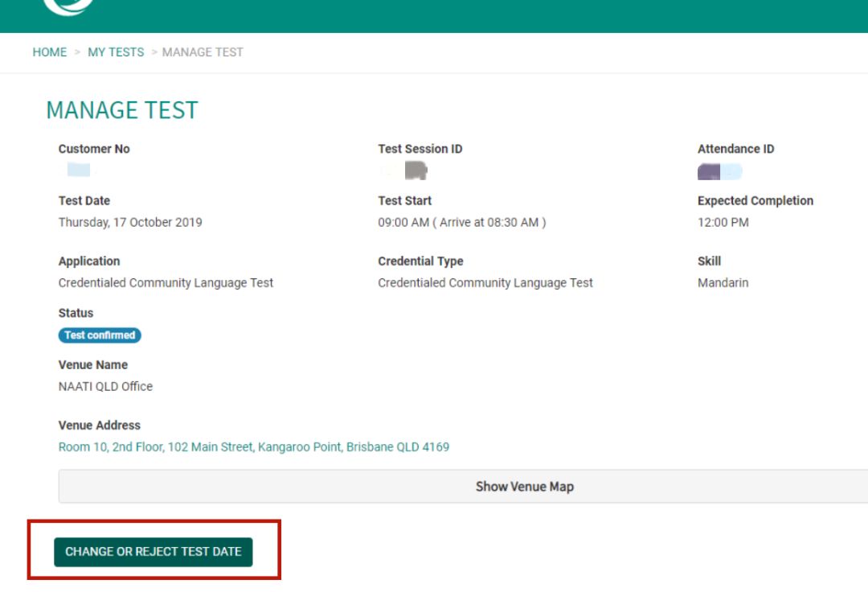Click the Test Start label
868x592 pixels.
[x=404, y=200]
